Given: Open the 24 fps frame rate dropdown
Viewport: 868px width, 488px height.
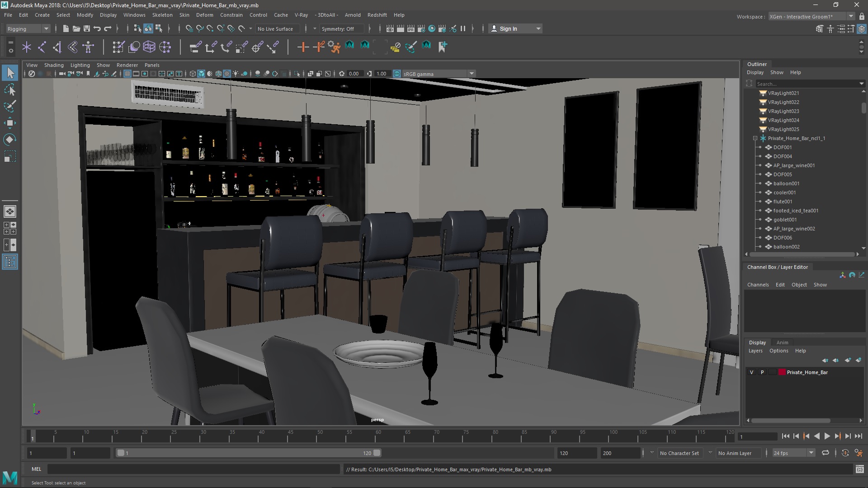Looking at the screenshot, I should click(x=793, y=453).
